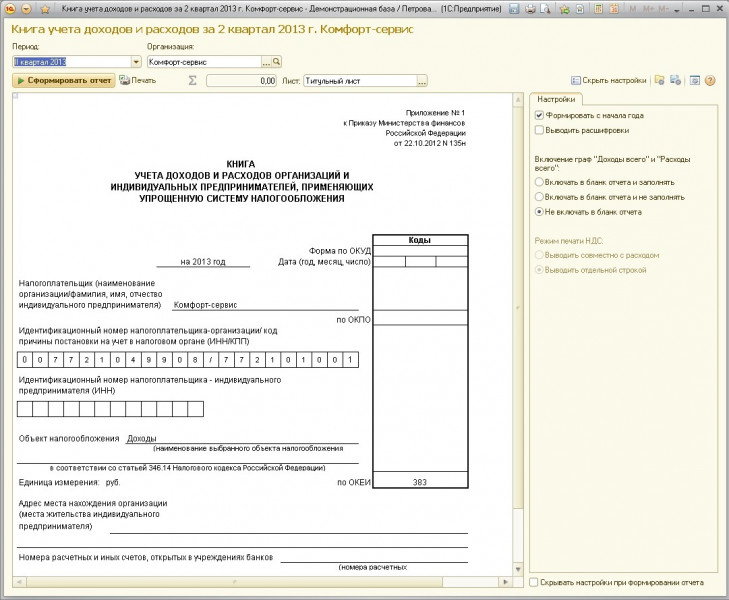
Task: Click the Печать button
Action: click(138, 80)
